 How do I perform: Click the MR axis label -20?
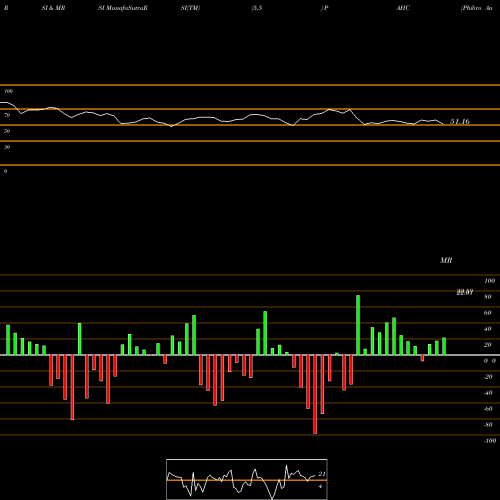pos(488,377)
